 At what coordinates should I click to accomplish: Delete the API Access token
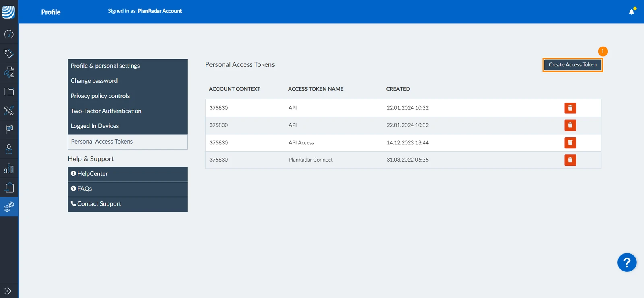(570, 143)
